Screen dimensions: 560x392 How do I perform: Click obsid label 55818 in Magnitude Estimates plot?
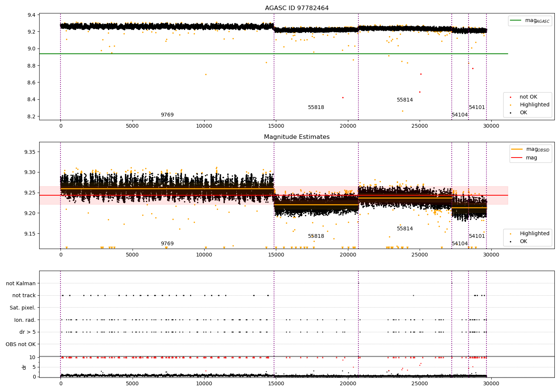(x=316, y=236)
